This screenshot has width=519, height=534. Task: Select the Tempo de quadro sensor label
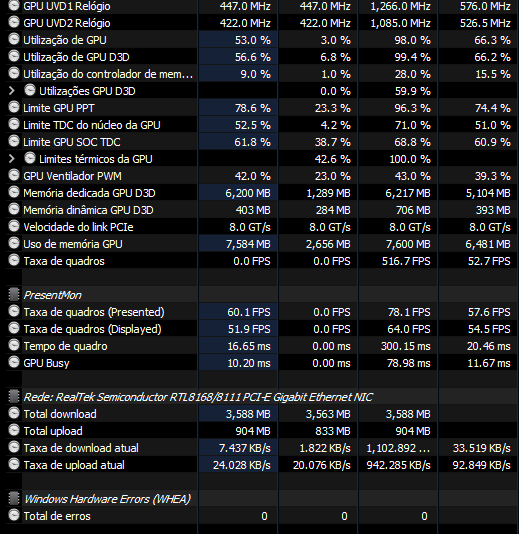coord(65,346)
